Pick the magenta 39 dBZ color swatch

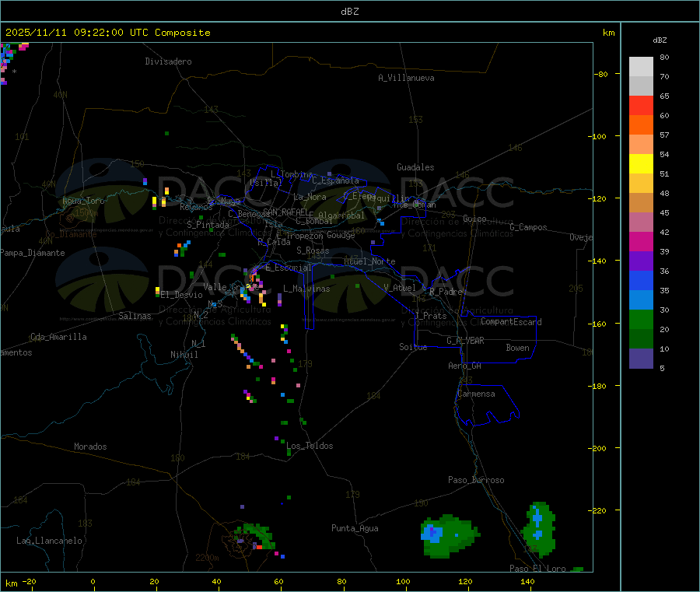(641, 241)
